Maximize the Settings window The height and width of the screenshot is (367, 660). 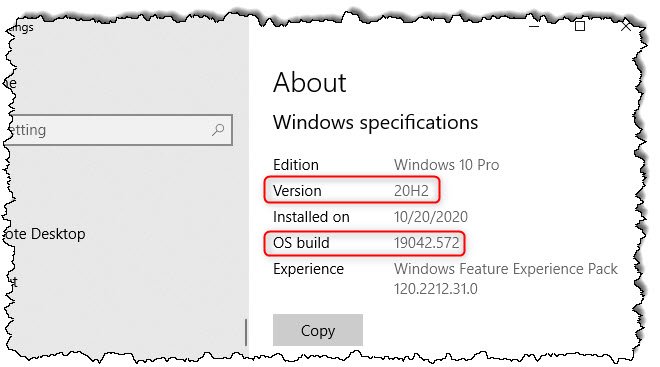click(580, 26)
